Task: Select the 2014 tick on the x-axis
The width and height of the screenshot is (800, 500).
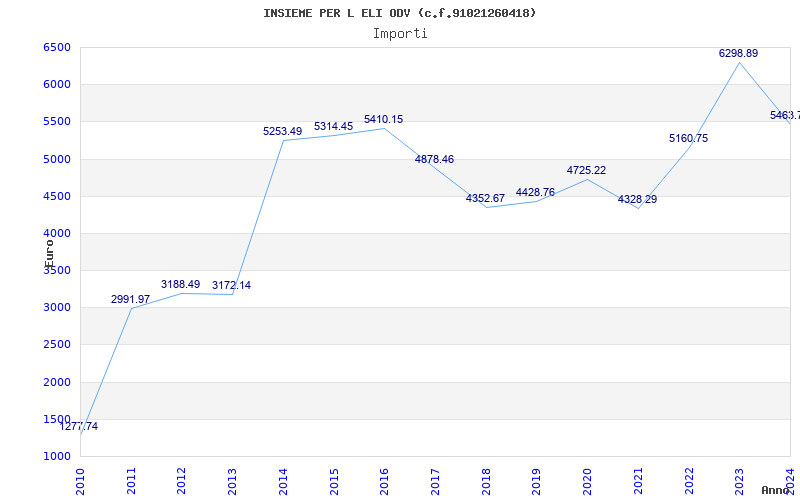Action: click(x=283, y=479)
